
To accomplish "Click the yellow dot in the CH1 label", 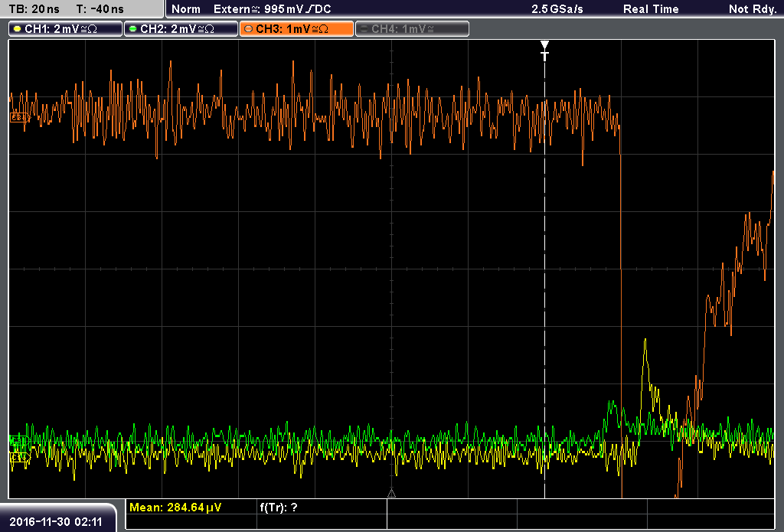I will click(18, 29).
